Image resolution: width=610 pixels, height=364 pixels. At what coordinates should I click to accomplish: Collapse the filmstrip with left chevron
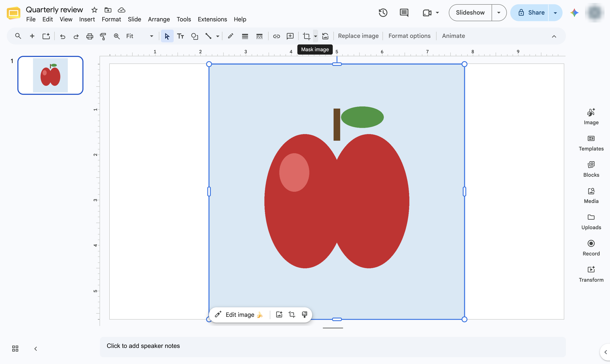(36, 349)
